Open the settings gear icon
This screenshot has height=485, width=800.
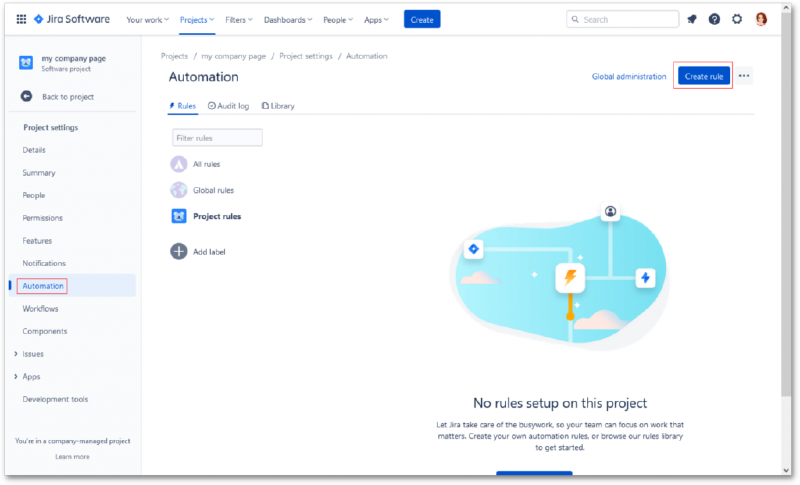point(737,19)
